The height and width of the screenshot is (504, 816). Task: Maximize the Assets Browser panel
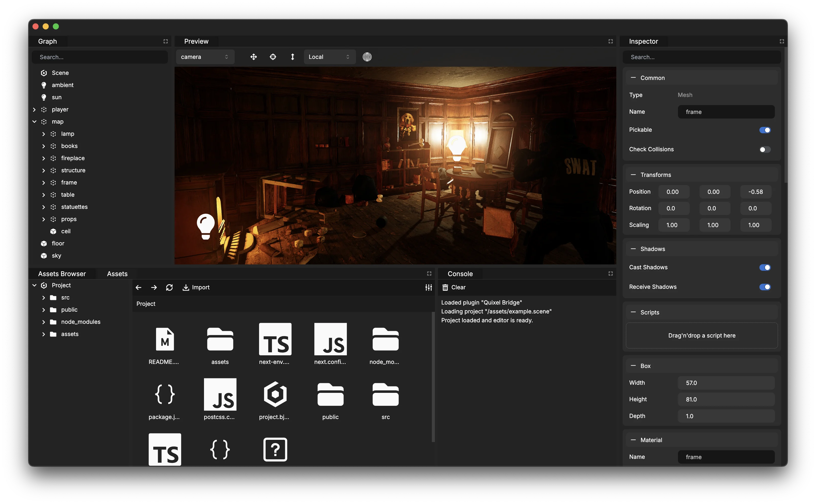429,274
